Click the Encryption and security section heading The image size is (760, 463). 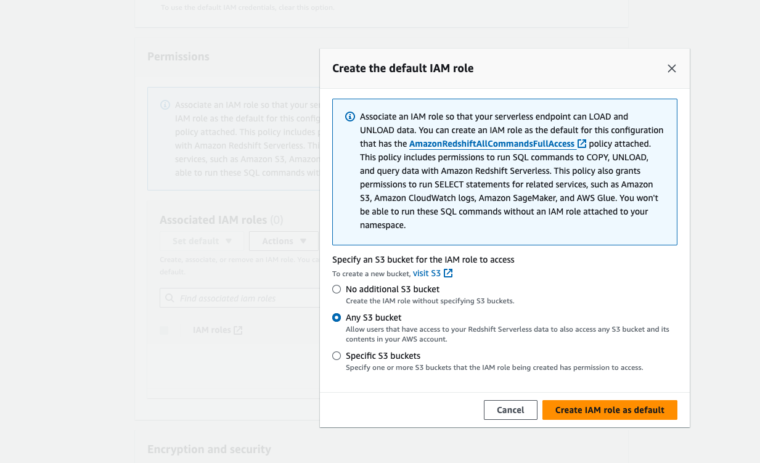[x=209, y=450]
